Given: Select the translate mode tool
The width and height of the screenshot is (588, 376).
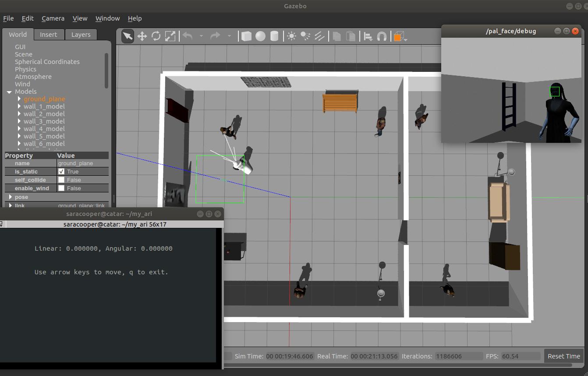Looking at the screenshot, I should tap(142, 36).
